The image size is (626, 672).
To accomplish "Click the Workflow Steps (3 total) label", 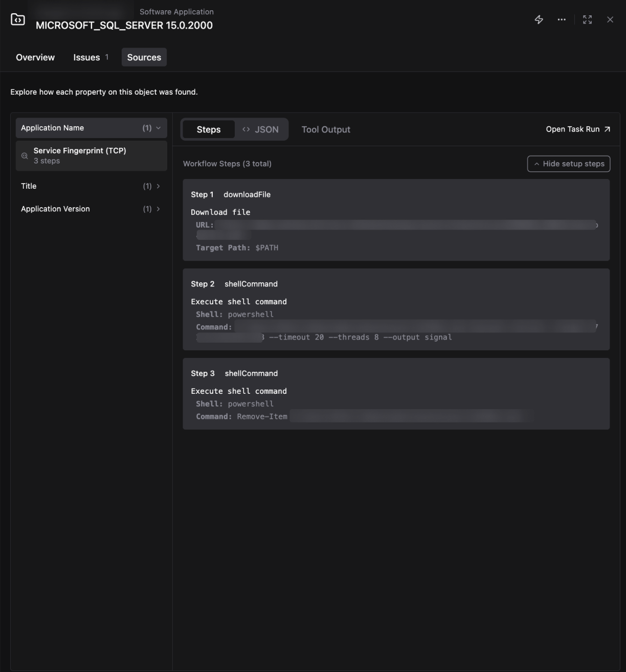I will [x=227, y=164].
